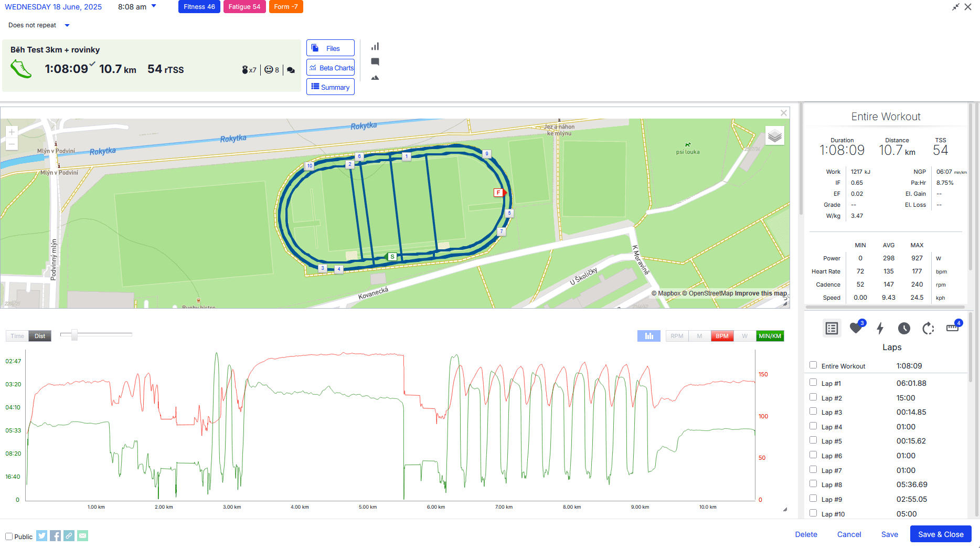
Task: Show power lightning bolt panel
Action: tap(880, 329)
